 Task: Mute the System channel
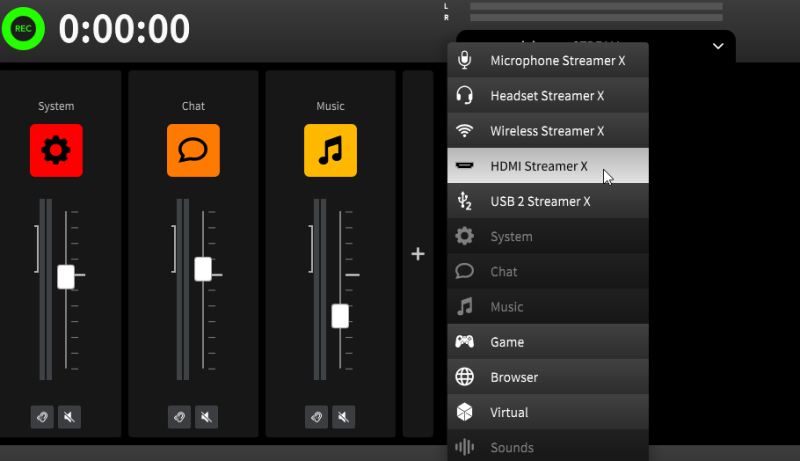click(69, 417)
